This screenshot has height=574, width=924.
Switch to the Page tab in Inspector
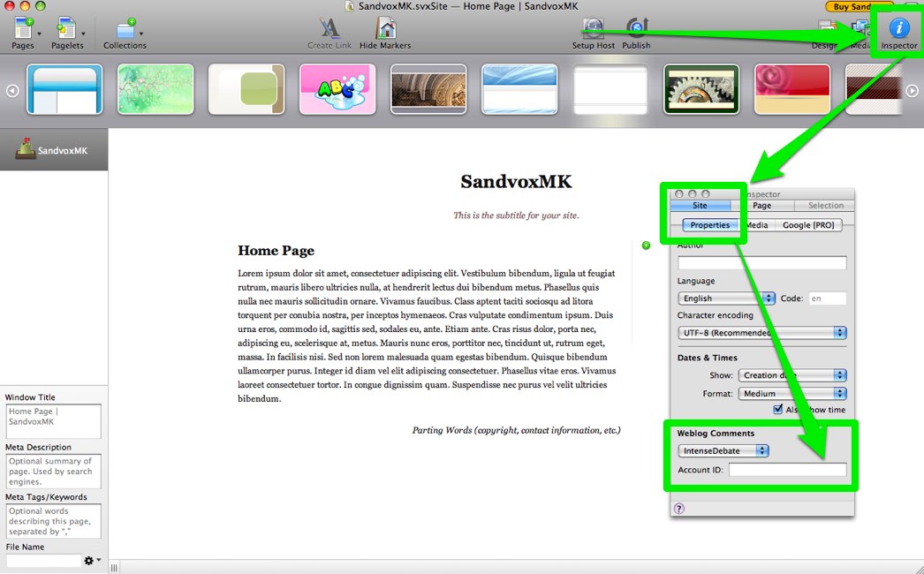[761, 205]
